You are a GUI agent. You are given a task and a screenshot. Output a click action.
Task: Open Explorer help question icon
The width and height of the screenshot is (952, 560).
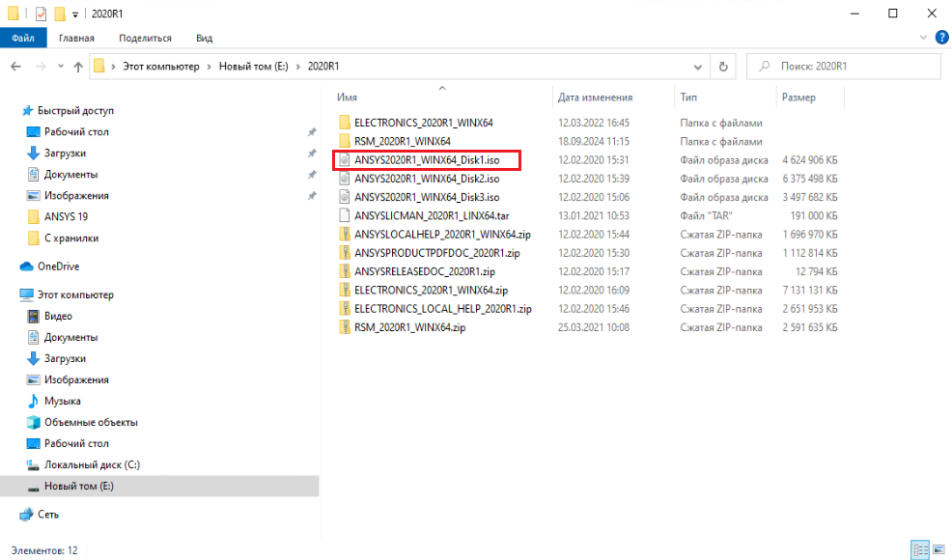[941, 38]
